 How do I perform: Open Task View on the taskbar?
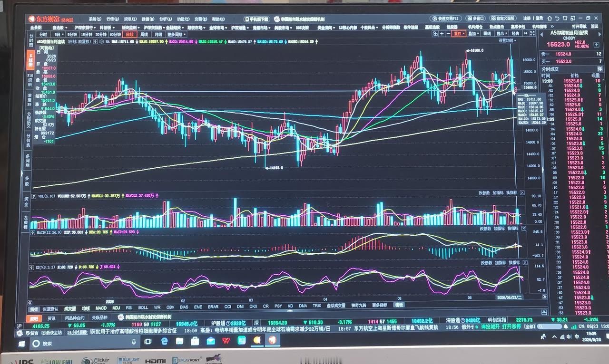[148, 342]
